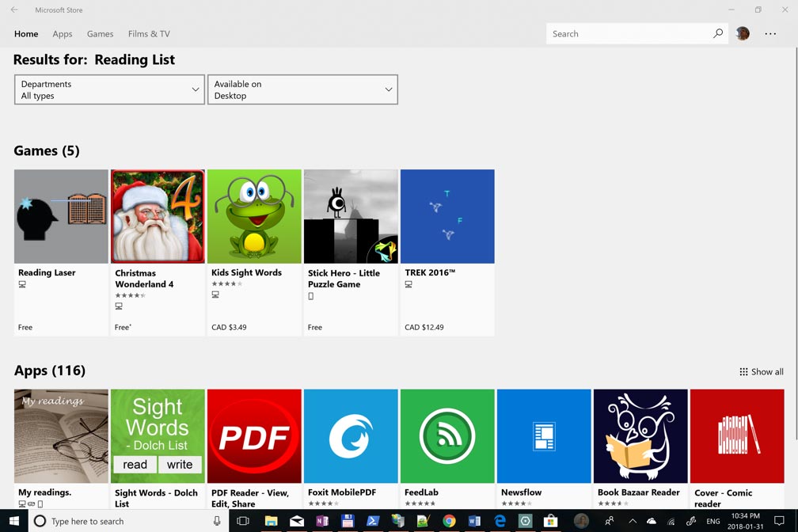Show hidden system tray icons

633,521
